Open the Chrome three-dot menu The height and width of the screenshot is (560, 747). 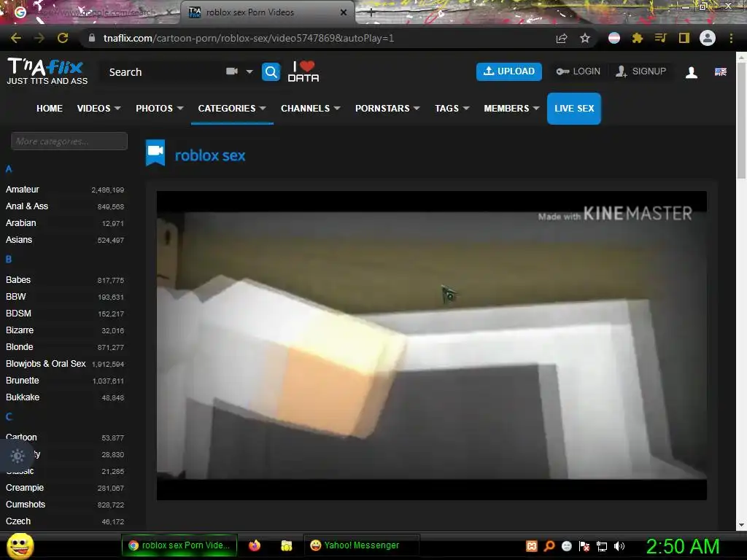pyautogui.click(x=731, y=38)
